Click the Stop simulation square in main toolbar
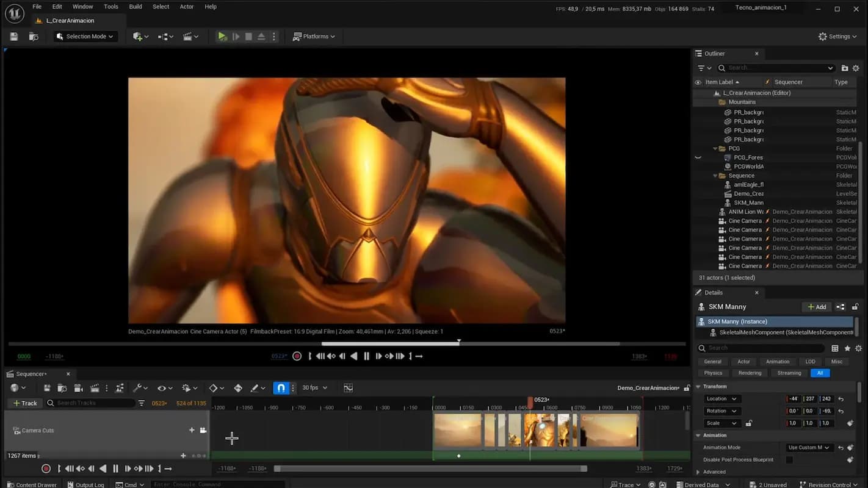The image size is (868, 488). click(248, 37)
